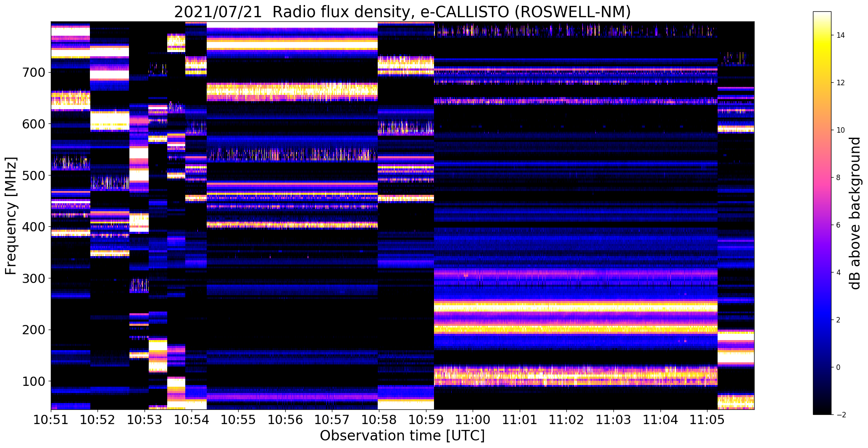The width and height of the screenshot is (868, 448).
Task: Click the 11:02 time tick label
Action: [567, 420]
